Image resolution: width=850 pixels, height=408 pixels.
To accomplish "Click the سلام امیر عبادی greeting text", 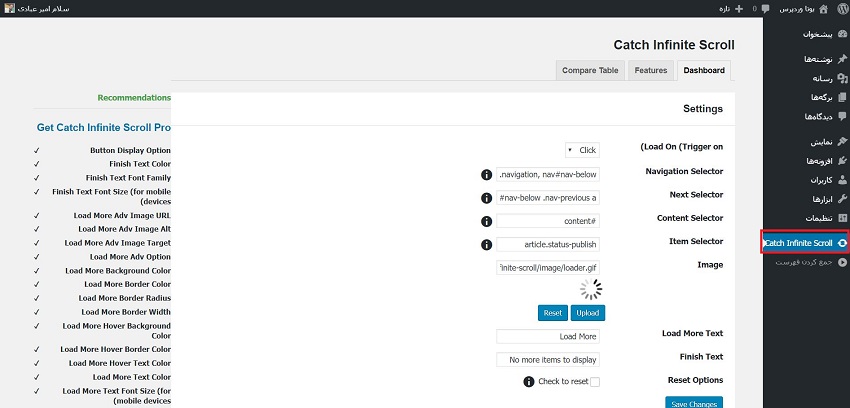I will pos(43,9).
